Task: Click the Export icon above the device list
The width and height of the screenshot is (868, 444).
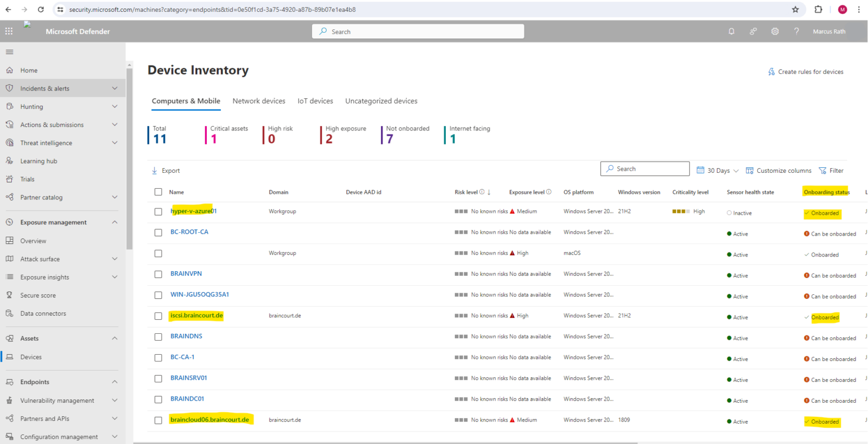Action: tap(154, 170)
